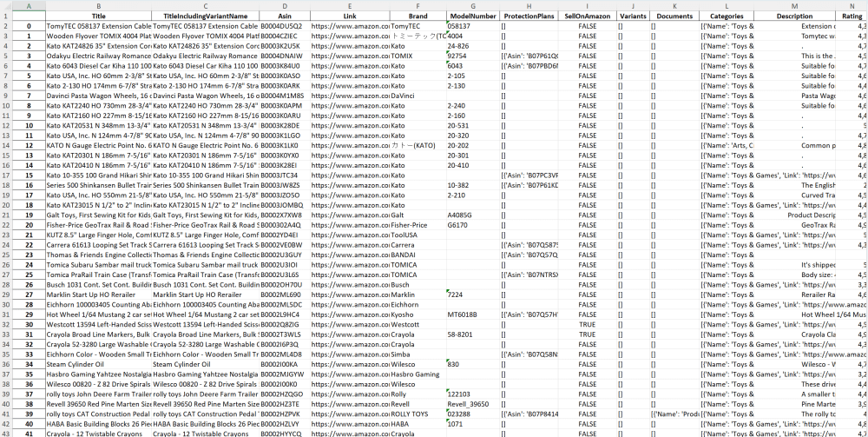Screen dimensions: 868x437
Task: Click the Variants header cell
Action: click(634, 16)
